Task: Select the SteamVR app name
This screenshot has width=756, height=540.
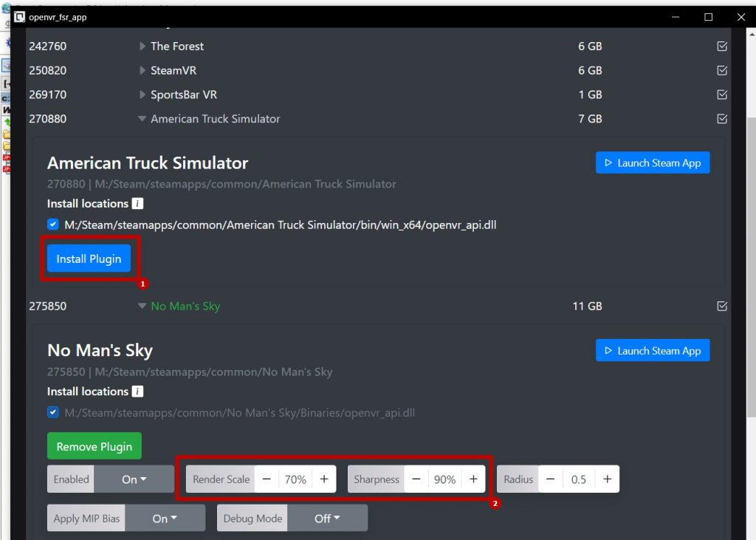Action: click(x=173, y=70)
